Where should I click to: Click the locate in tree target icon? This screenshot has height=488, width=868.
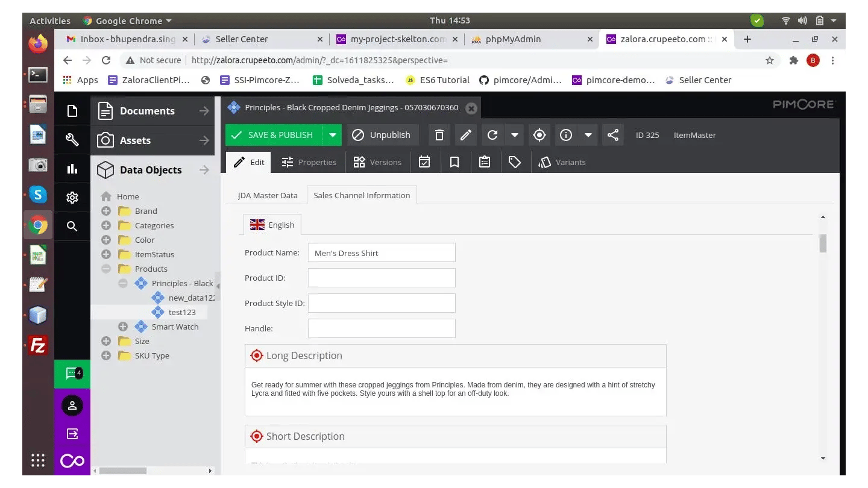tap(539, 135)
